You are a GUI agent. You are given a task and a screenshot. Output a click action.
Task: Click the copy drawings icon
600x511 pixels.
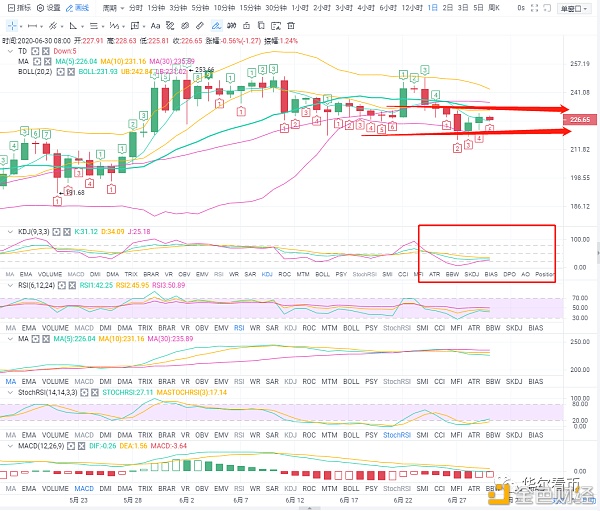pos(261,26)
